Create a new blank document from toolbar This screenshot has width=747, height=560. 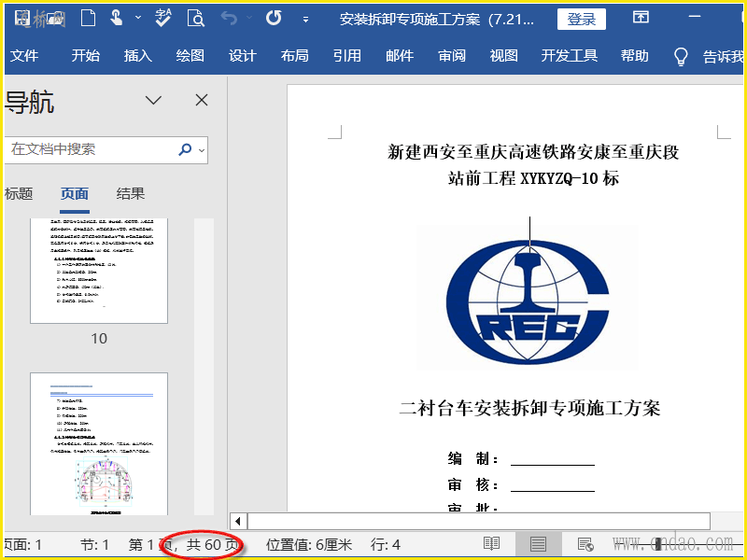click(x=88, y=19)
